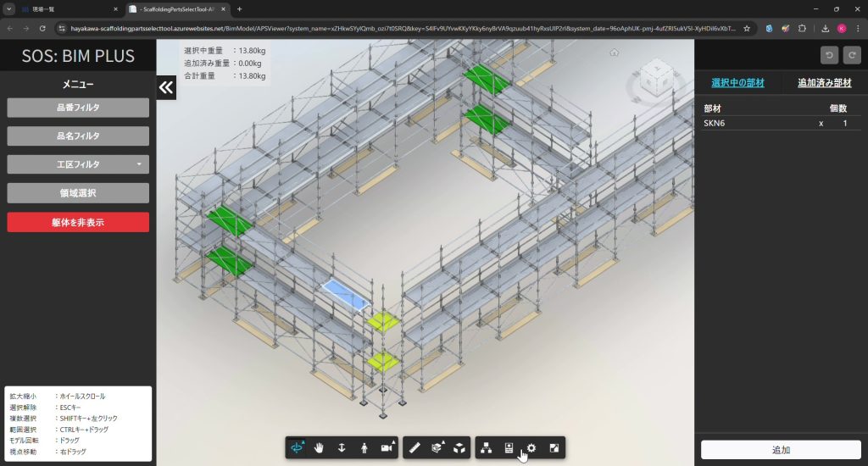Viewport: 868px width, 466px height.
Task: Select the Orbit tool in viewer toolbar
Action: click(298, 447)
